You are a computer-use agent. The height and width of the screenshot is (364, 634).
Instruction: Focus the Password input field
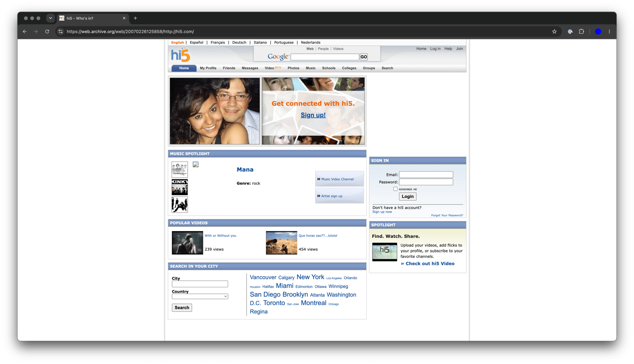pyautogui.click(x=426, y=182)
